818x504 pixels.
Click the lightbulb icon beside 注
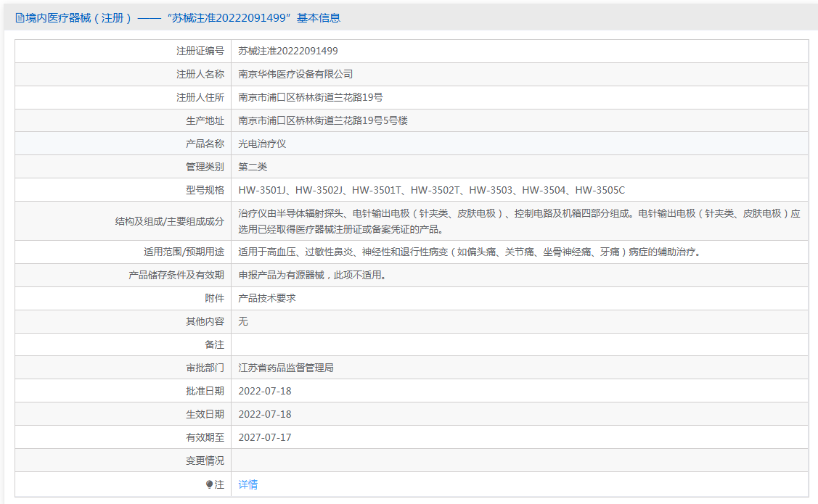tap(209, 484)
